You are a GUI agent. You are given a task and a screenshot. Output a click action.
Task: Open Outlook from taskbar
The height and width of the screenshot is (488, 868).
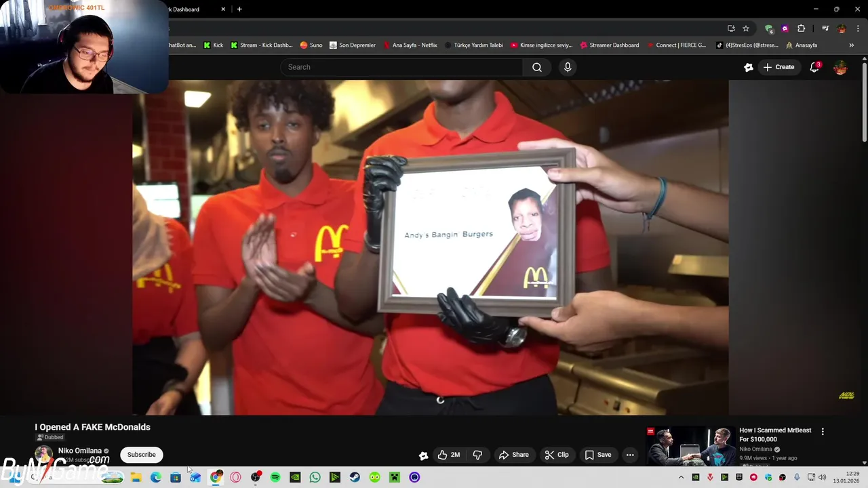click(x=195, y=478)
